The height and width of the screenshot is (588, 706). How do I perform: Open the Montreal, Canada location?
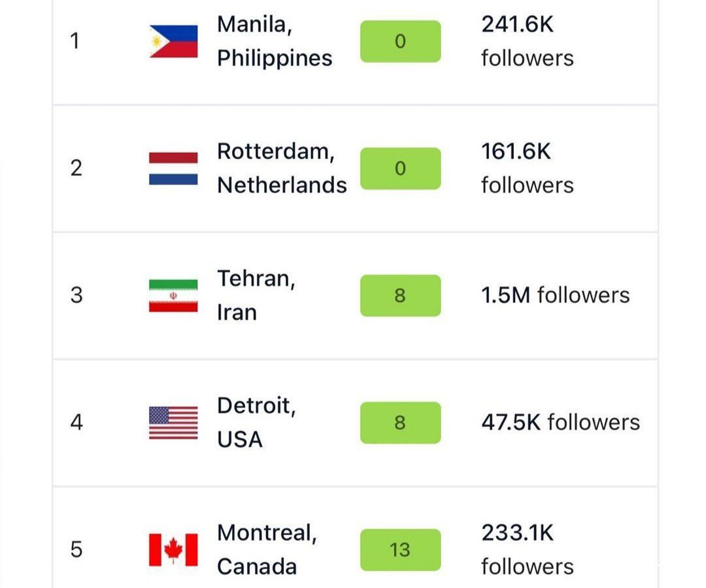click(267, 549)
